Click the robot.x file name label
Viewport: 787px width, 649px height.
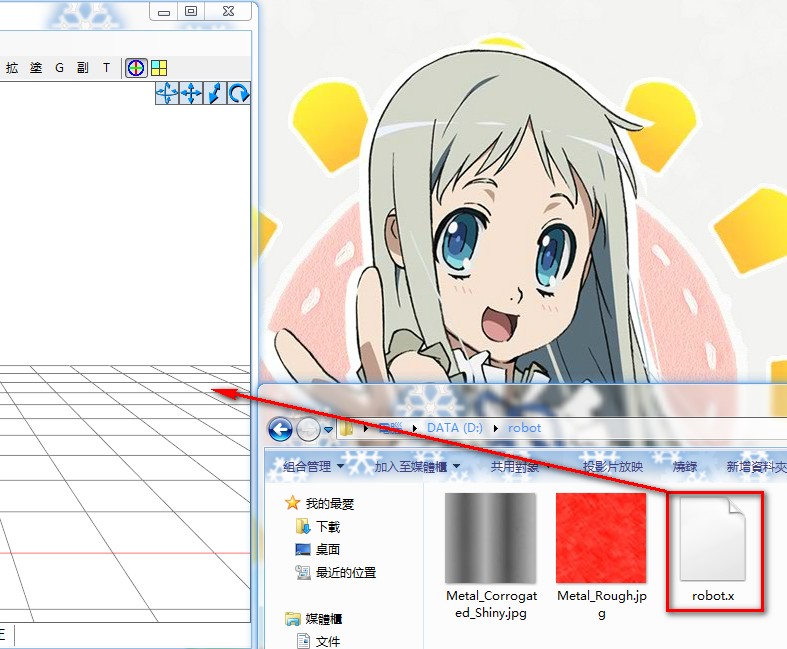tap(713, 596)
